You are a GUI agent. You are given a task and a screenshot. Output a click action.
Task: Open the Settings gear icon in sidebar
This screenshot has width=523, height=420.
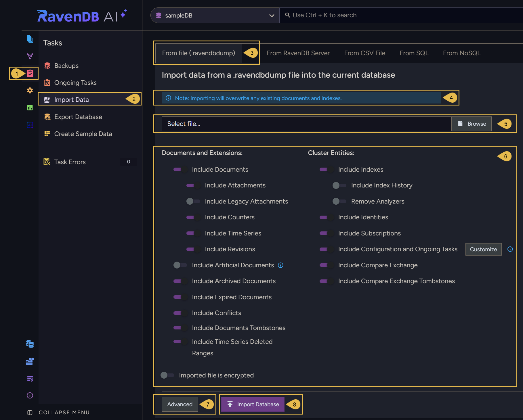coord(30,91)
